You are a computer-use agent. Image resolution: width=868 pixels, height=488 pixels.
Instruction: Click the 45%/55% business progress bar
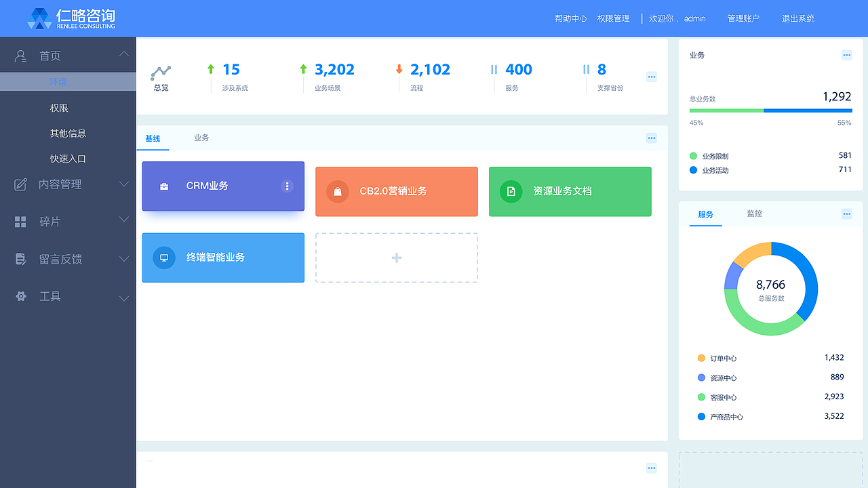(x=770, y=109)
